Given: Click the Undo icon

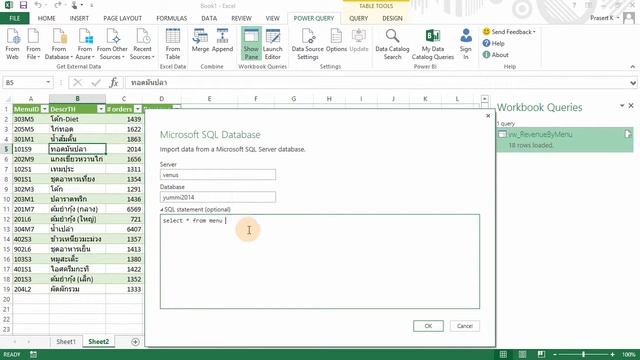Looking at the screenshot, I should click(x=38, y=5).
